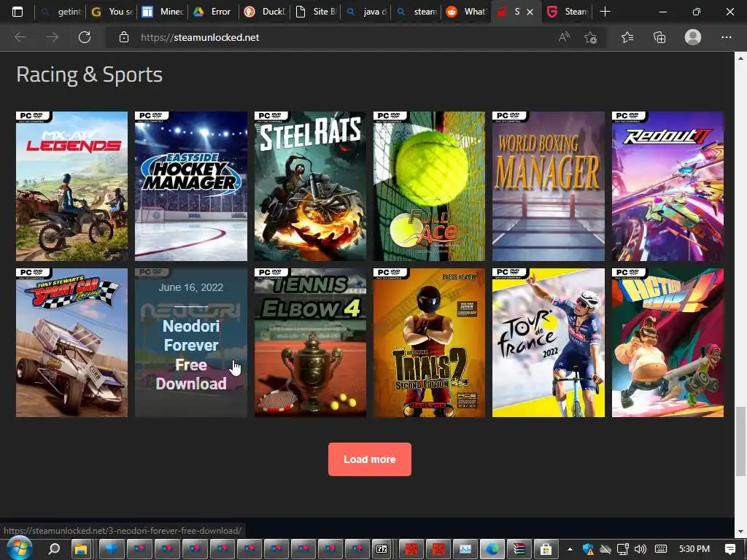Screen dimensions: 747x560
Task: Open the Trials 2 Second Edition cover
Action: tap(429, 343)
